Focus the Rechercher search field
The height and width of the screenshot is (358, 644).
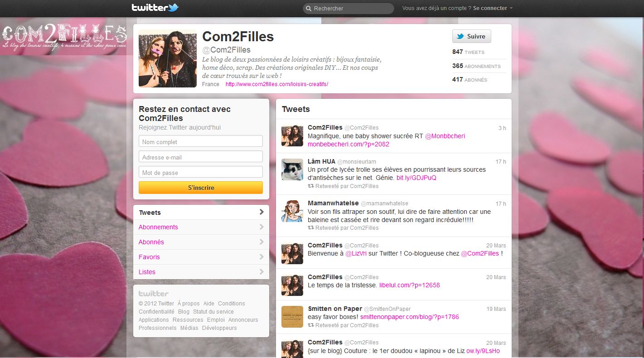(x=349, y=9)
